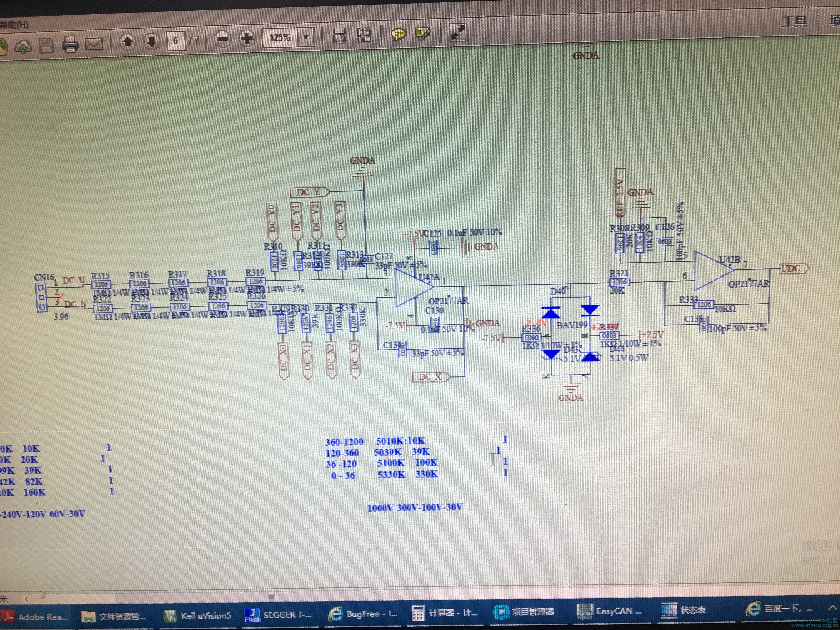Click the REF_2.5V port label
Viewport: 840px width, 630px height.
coord(620,193)
